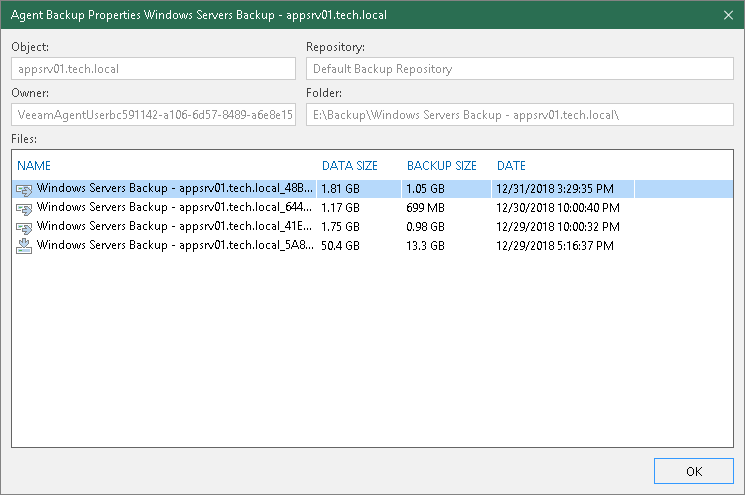
Task: Click the Owner field with VeeamAgentUser
Action: pos(153,114)
